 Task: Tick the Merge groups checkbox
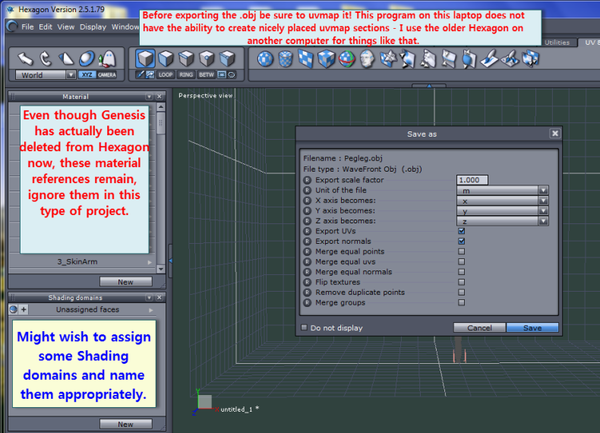[x=461, y=303]
